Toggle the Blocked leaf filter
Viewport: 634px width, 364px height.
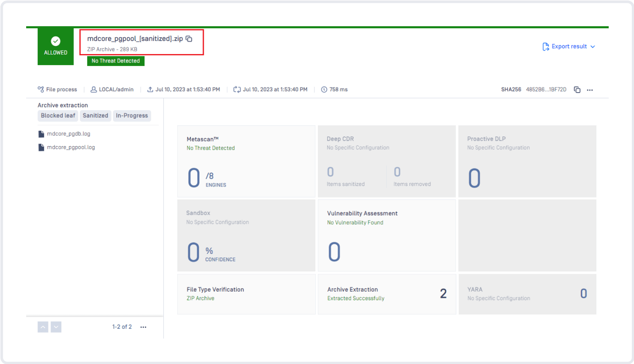point(57,115)
